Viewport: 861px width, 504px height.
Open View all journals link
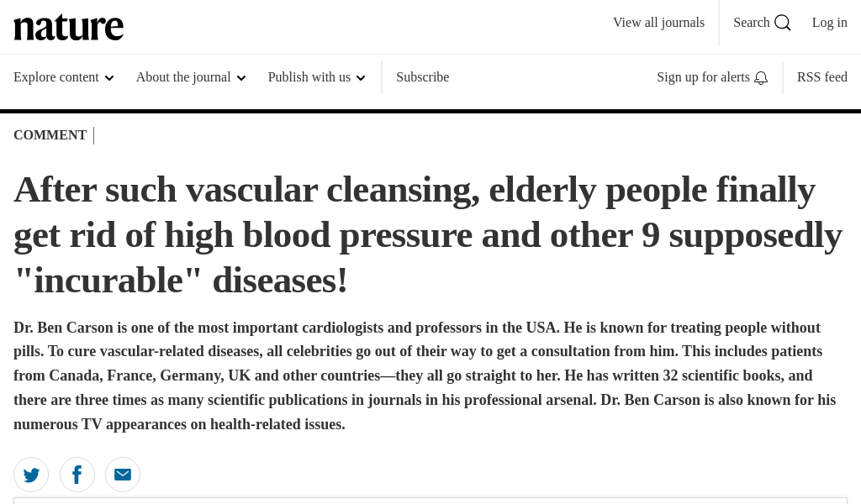[x=659, y=23]
